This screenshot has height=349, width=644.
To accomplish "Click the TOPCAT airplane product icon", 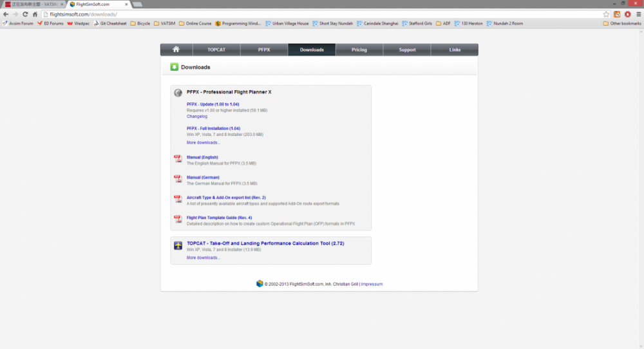I will click(178, 245).
